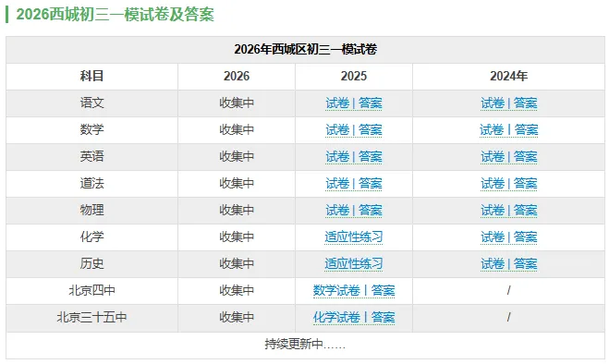The height and width of the screenshot is (364, 609).
Task: Open the 北京三十五中 化学试卷 link
Action: click(x=336, y=318)
